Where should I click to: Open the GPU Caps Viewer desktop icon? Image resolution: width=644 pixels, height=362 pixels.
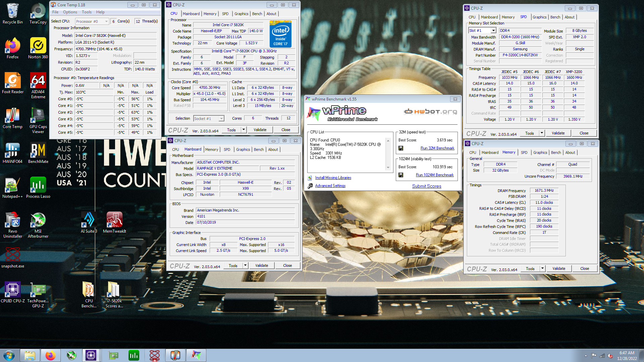pos(38,120)
